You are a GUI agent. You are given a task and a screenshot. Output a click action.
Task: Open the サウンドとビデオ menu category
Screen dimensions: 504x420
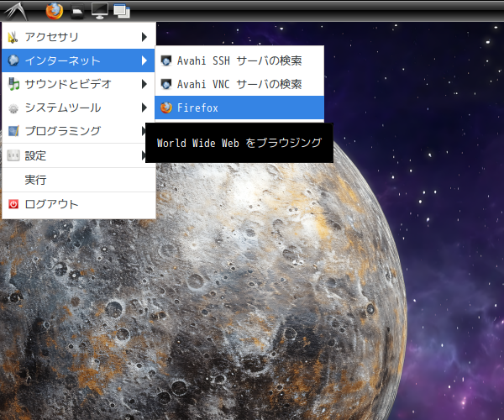coord(79,84)
